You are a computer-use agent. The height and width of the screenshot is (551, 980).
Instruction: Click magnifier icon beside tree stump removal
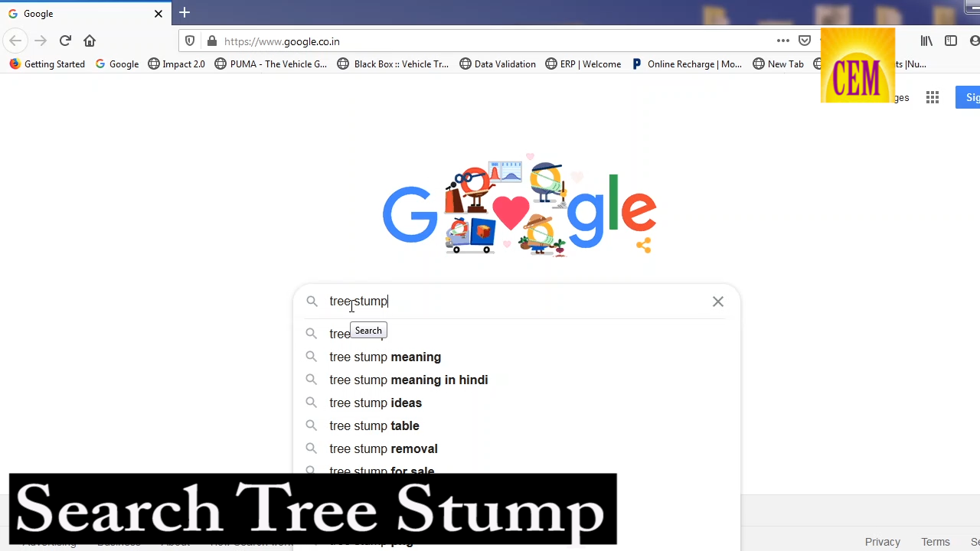311,448
